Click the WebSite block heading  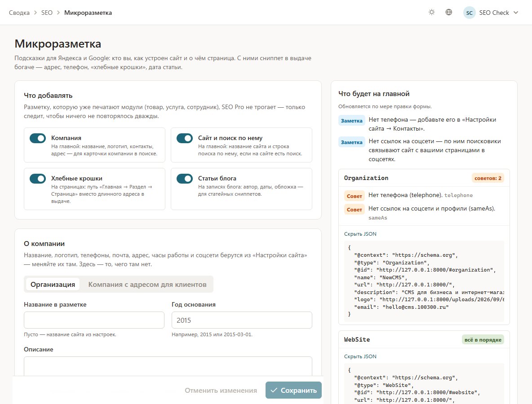click(357, 340)
